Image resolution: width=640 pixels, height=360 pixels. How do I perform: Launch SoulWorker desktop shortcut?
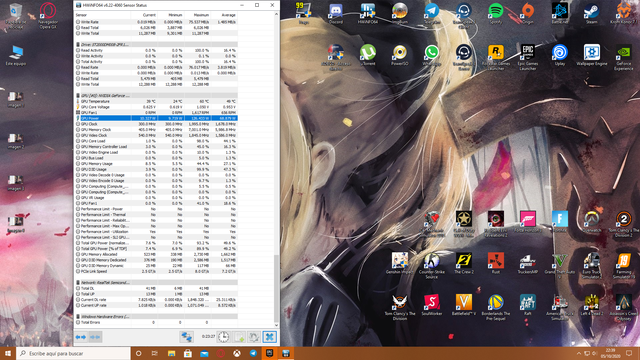(x=431, y=305)
